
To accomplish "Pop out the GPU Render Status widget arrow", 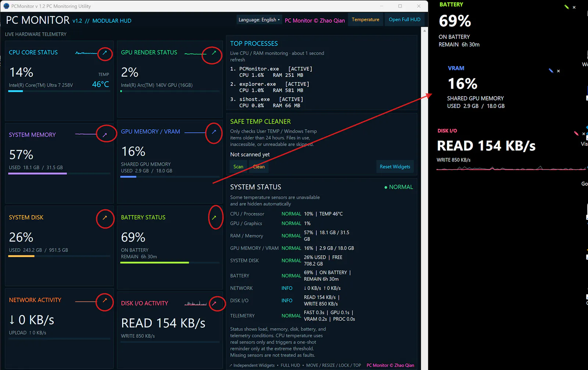I will (x=214, y=53).
